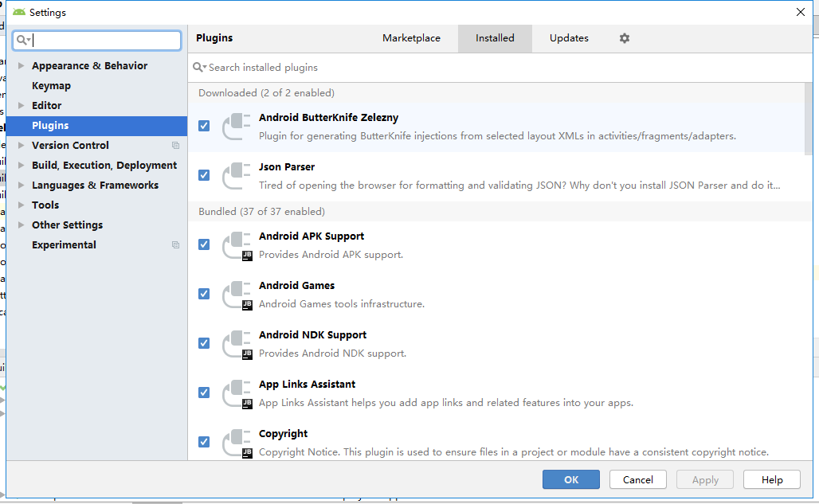Click the Copyright plugin icon
The height and width of the screenshot is (504, 819).
click(x=237, y=444)
